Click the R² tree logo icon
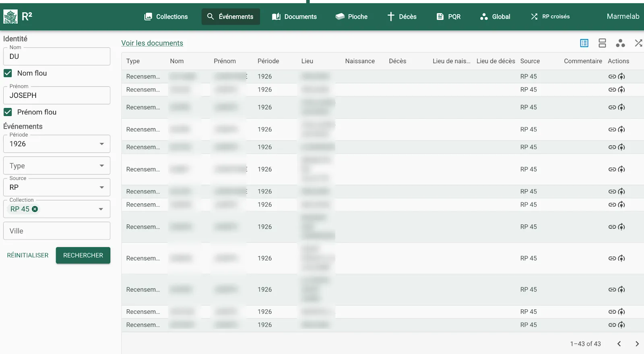 [x=10, y=17]
